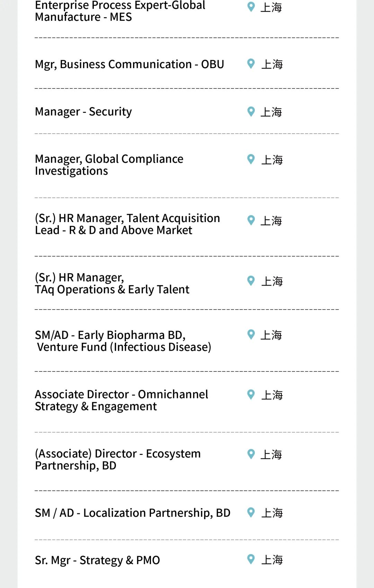Select Associate Director - Omnichannel Strategy & Engagement
Viewport: 374px width, 588px height.
point(122,401)
